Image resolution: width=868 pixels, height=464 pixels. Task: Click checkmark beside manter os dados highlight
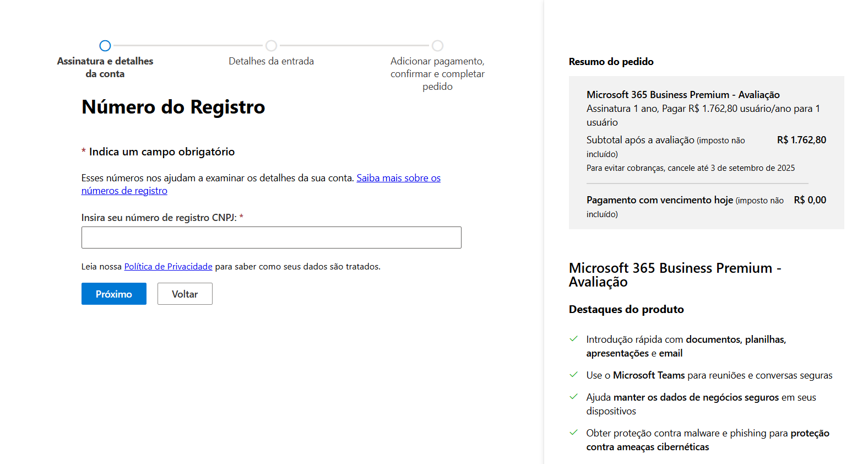(x=573, y=397)
